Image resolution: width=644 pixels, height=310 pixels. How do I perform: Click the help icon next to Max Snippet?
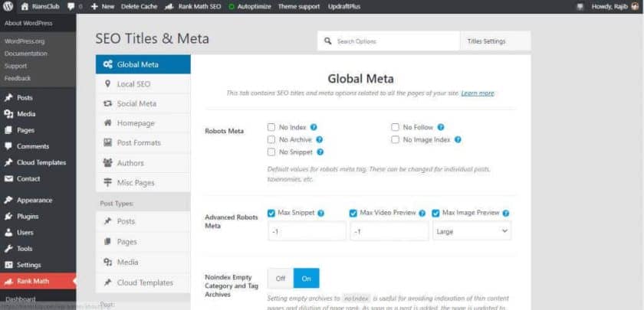coord(320,214)
